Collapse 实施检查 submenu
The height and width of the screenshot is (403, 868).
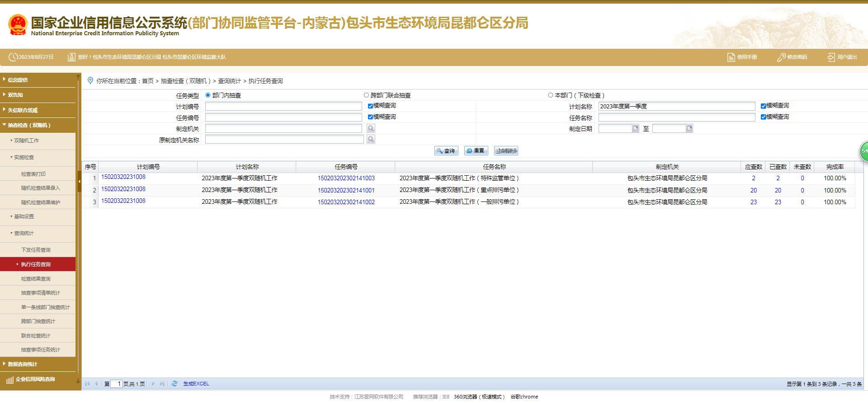pos(38,157)
